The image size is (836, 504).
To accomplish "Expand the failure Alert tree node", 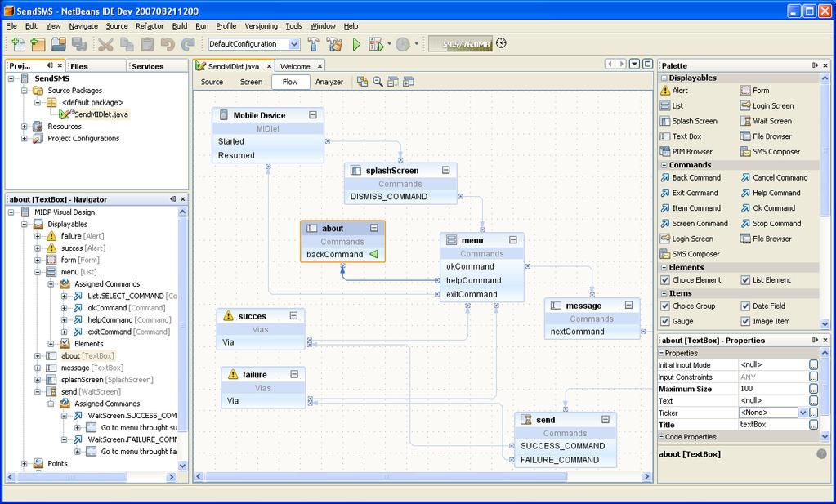I will (38, 236).
